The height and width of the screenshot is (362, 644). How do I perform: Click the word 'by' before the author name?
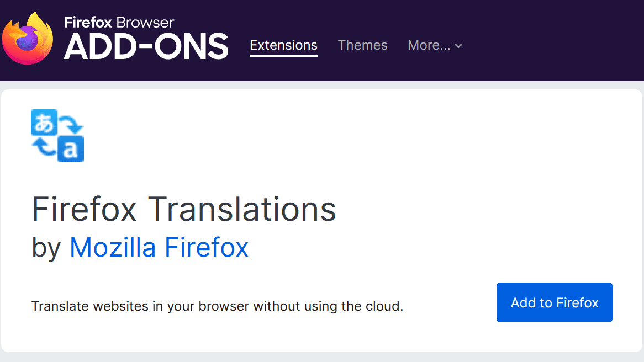tap(46, 247)
